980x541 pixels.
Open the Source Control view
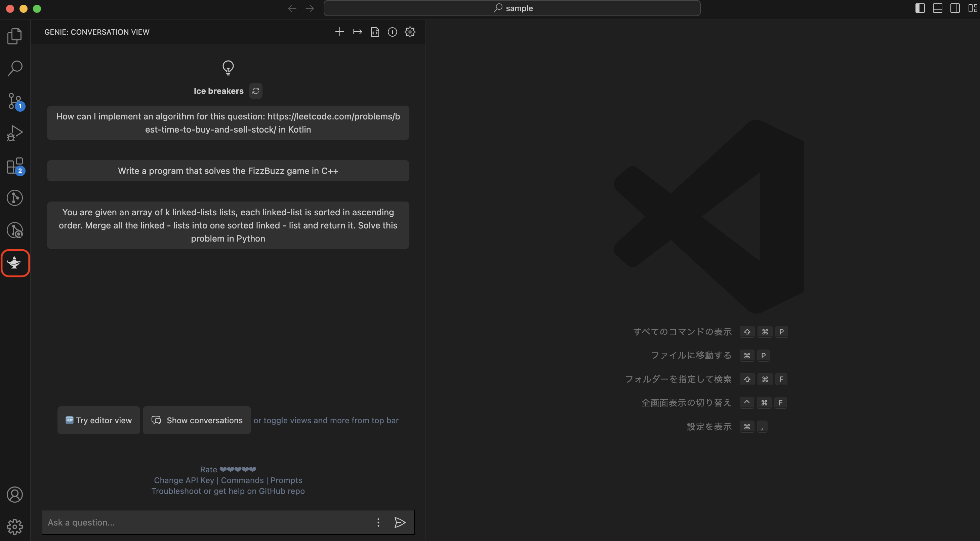[x=15, y=101]
